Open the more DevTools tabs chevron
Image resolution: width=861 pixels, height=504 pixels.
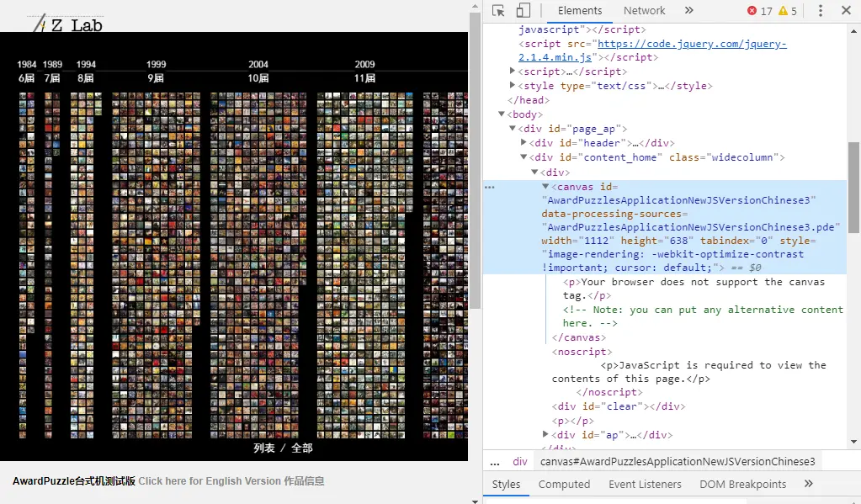point(689,10)
